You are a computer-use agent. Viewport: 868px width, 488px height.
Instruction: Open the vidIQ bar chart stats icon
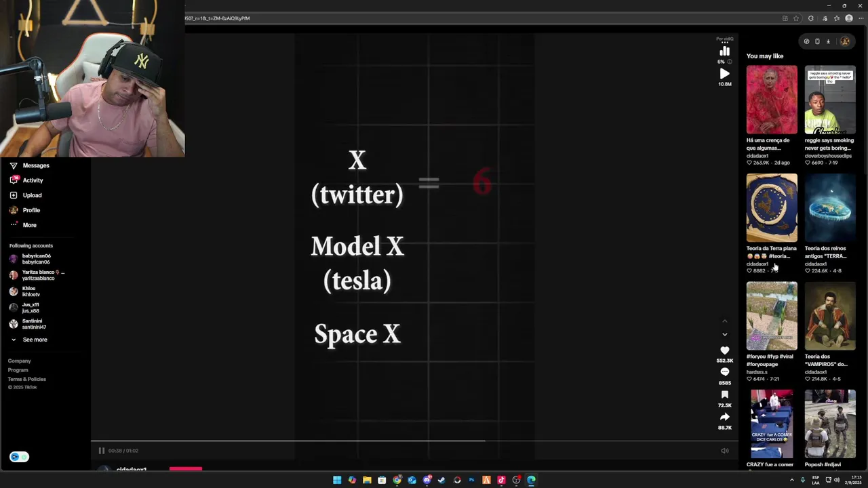tap(724, 52)
